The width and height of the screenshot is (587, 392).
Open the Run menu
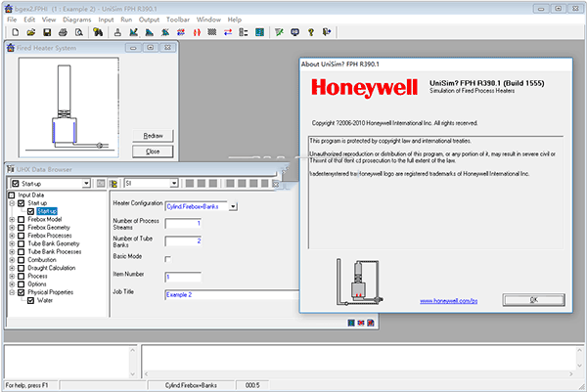click(x=126, y=20)
